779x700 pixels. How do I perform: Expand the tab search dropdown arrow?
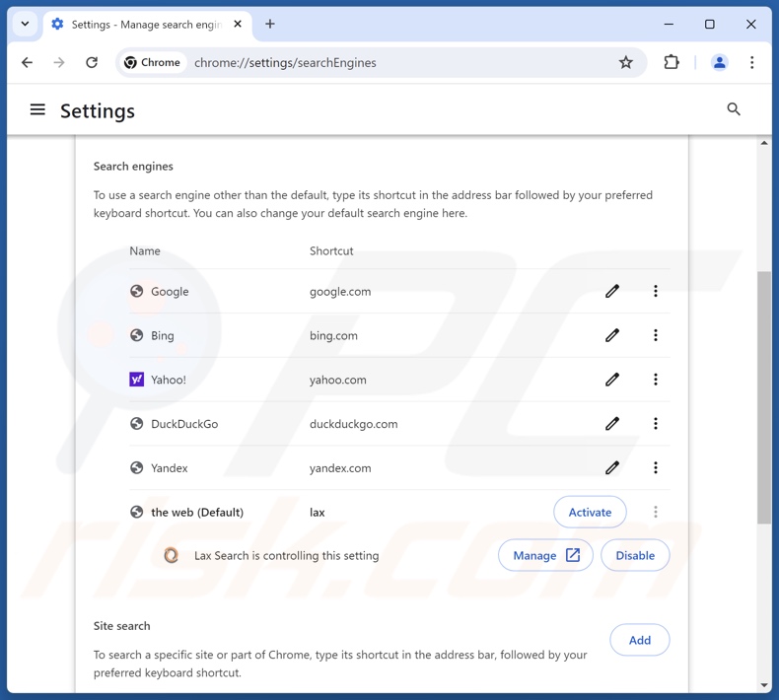tap(26, 24)
